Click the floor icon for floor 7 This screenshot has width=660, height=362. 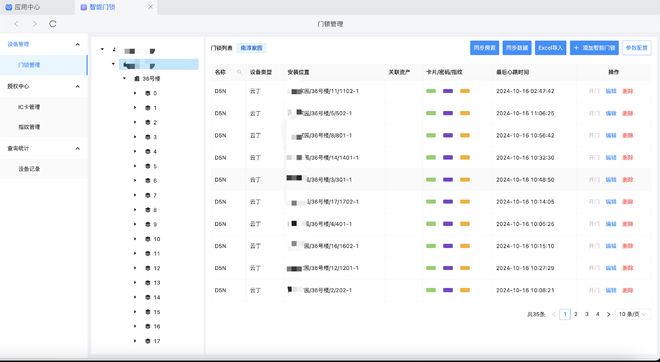148,195
